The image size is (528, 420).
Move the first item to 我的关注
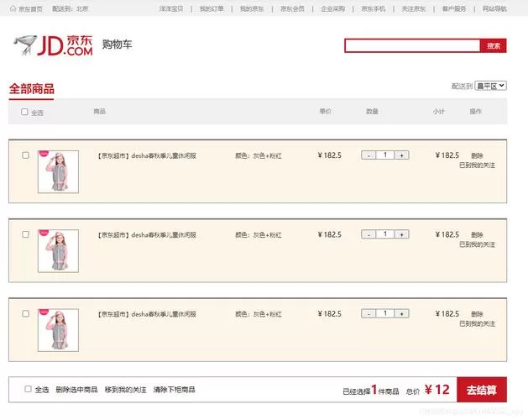coord(477,165)
